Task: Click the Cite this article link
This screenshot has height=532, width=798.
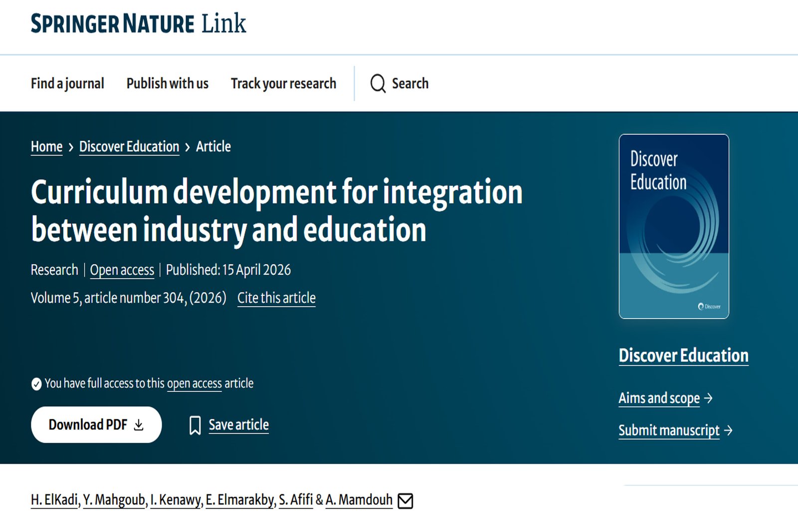Action: [x=276, y=298]
